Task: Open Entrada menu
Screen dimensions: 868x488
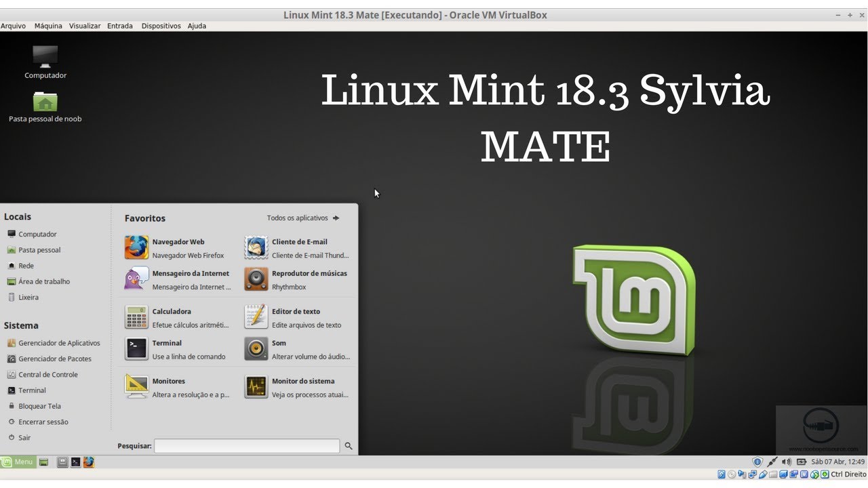Action: 120,26
